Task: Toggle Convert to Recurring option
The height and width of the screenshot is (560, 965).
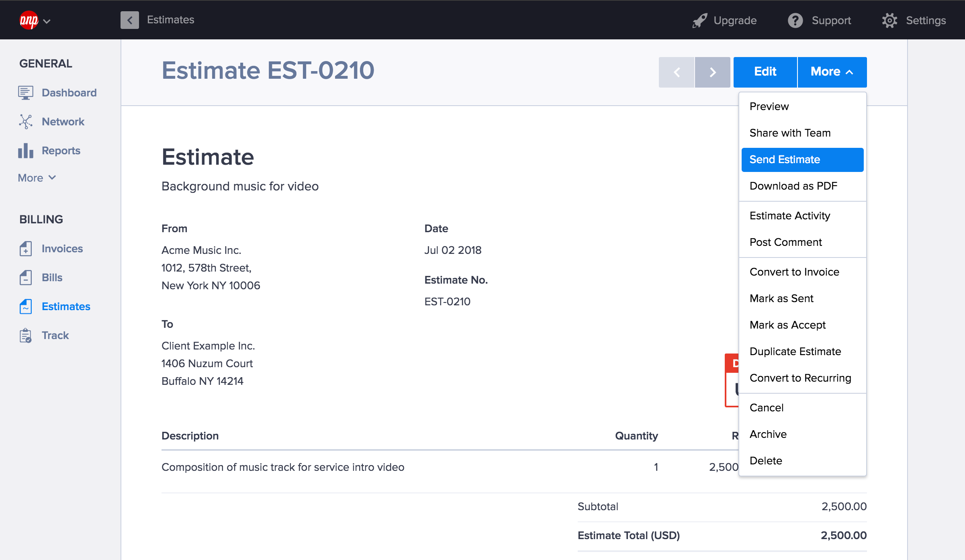Action: click(800, 378)
